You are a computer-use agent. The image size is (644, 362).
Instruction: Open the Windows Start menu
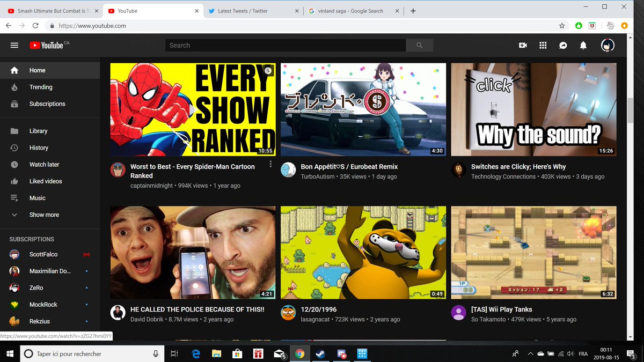click(10, 353)
